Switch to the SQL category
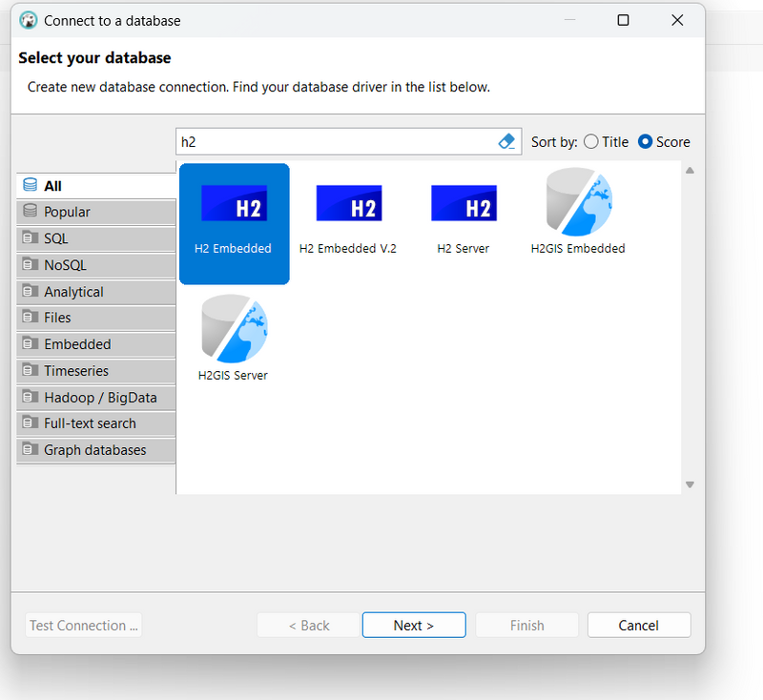 pyautogui.click(x=96, y=238)
